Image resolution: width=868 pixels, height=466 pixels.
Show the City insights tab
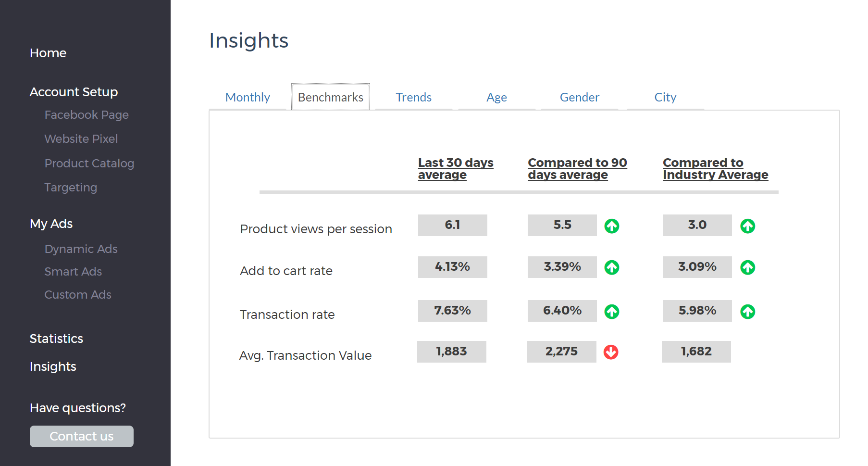click(665, 97)
